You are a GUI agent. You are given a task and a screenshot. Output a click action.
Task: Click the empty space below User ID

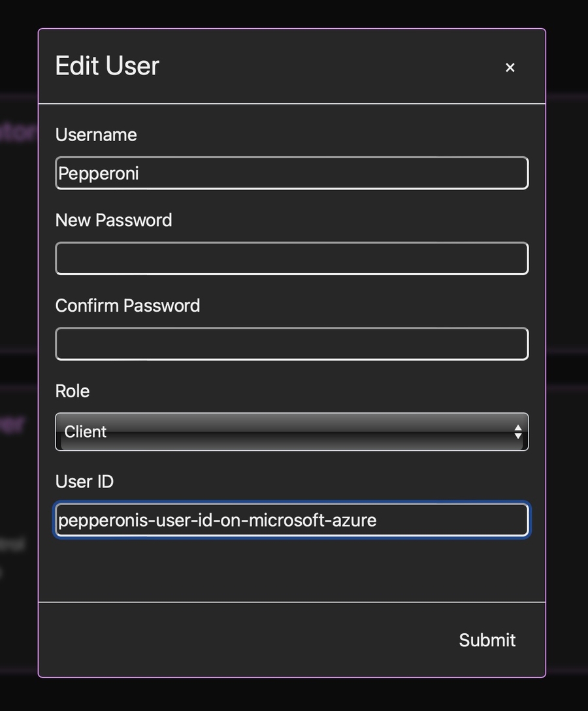pyautogui.click(x=291, y=569)
